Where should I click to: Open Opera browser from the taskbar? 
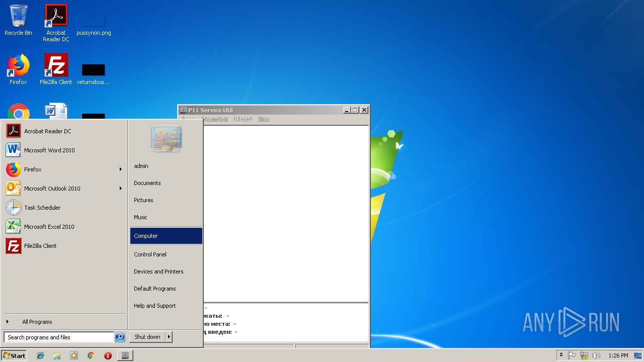click(108, 355)
